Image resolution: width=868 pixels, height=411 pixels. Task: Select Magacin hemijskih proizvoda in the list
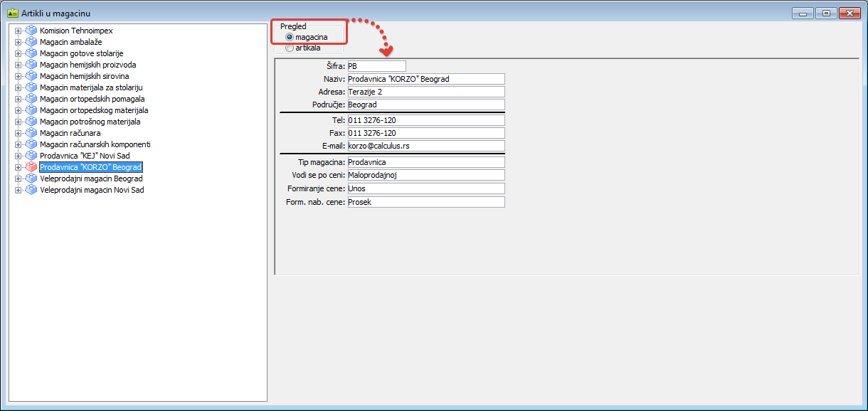coord(88,65)
